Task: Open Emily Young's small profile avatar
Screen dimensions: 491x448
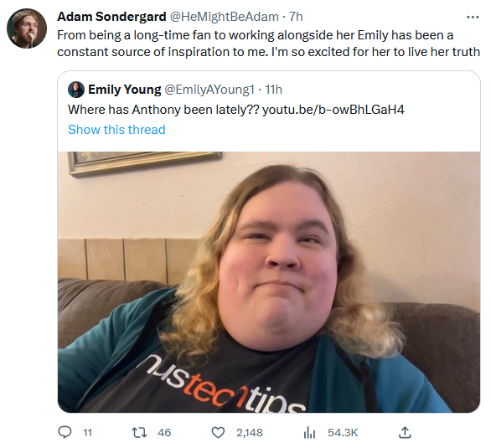Action: tap(76, 90)
